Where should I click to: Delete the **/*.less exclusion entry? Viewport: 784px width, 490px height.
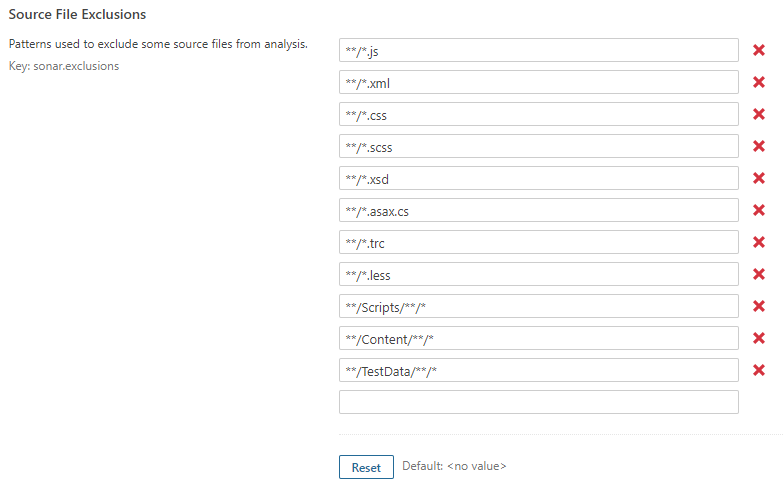(759, 274)
